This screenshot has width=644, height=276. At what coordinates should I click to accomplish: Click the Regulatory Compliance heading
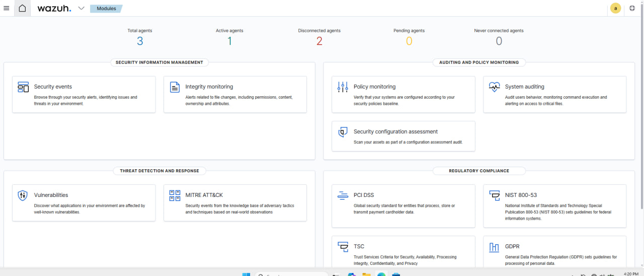click(479, 171)
